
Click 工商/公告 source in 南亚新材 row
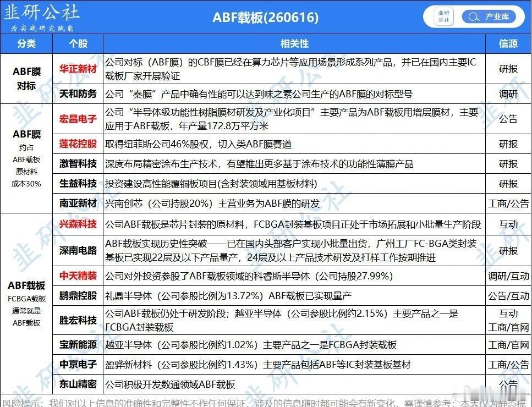[508, 204]
